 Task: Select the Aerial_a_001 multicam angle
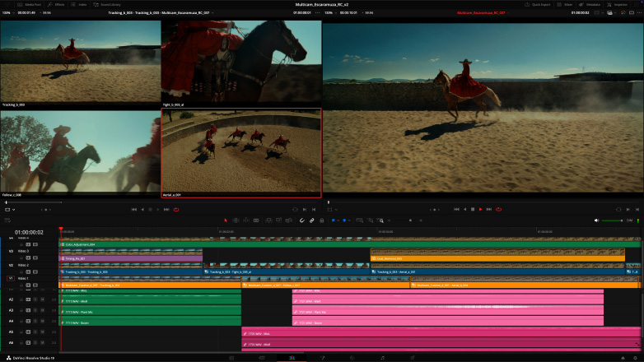(241, 154)
